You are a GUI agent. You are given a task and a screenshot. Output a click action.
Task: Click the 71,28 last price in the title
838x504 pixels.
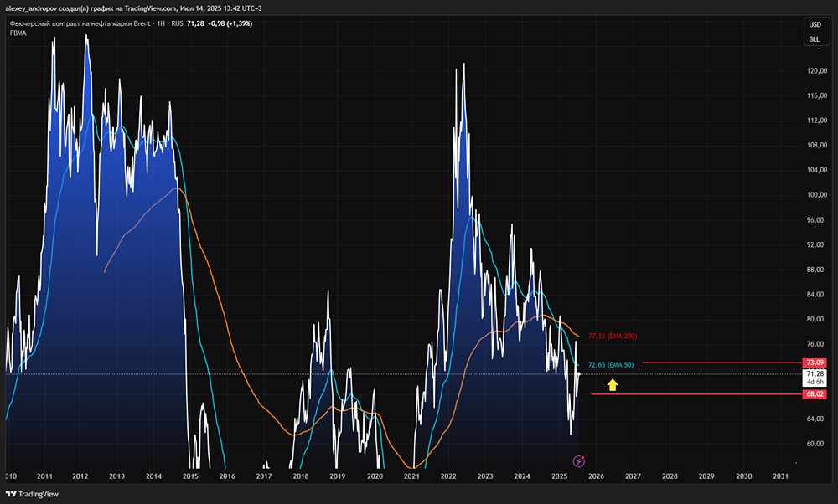195,23
